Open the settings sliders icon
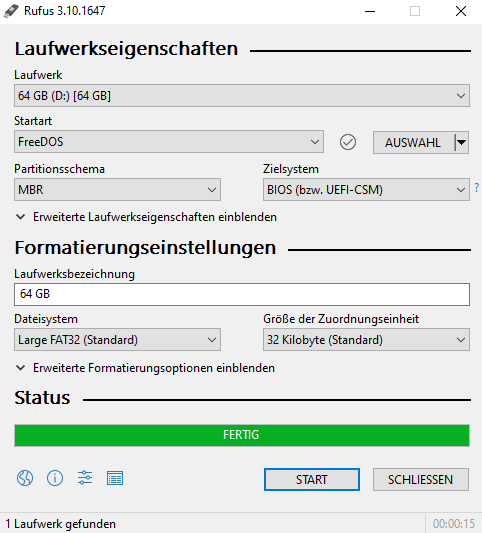Screen dimensions: 482x533 click(x=85, y=478)
